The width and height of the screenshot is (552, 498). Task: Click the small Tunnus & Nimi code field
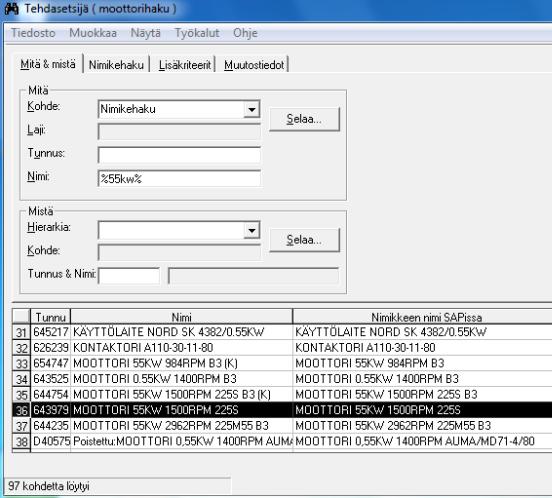129,276
